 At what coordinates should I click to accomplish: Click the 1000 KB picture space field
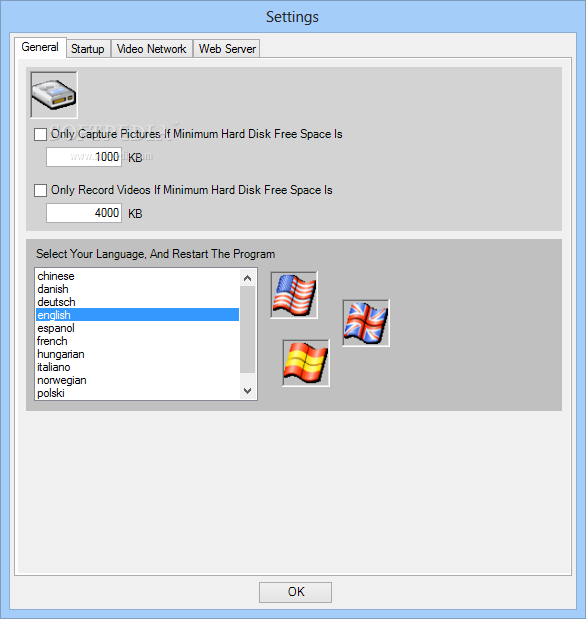tap(84, 157)
